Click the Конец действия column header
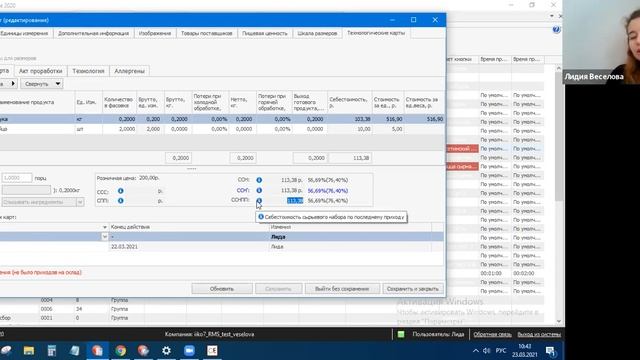Image resolution: width=640 pixels, height=360 pixels. click(188, 227)
